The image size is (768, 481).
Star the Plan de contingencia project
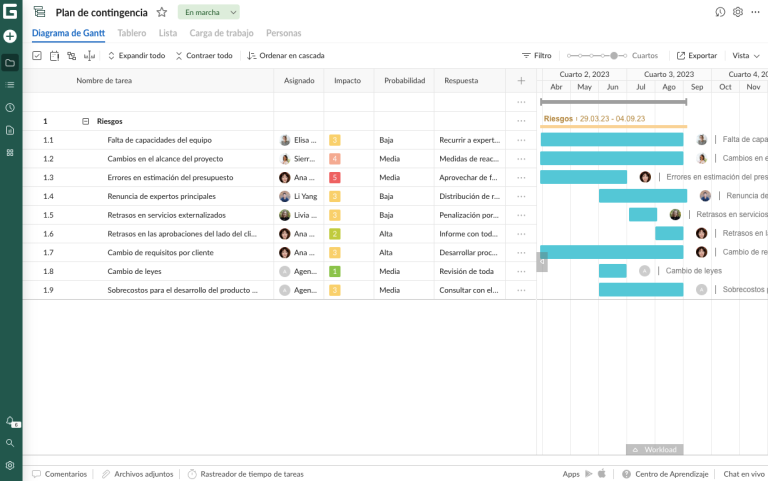tap(162, 12)
